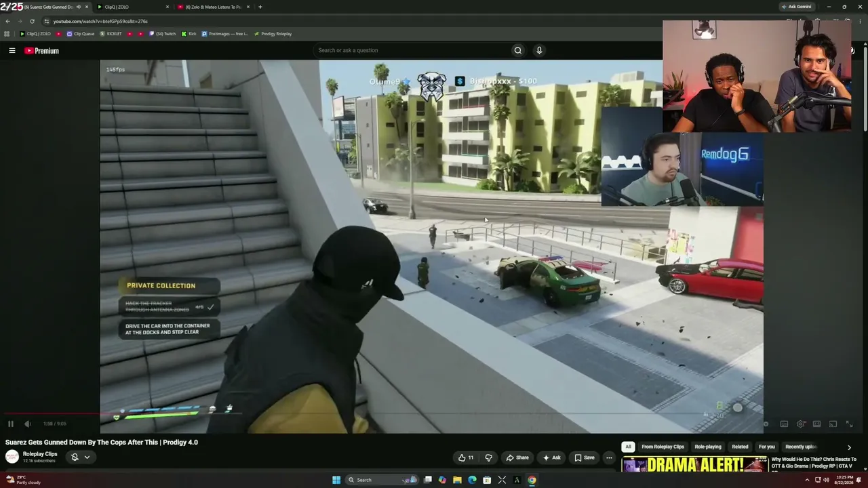
Task: Show hidden system tray icons
Action: click(807, 480)
